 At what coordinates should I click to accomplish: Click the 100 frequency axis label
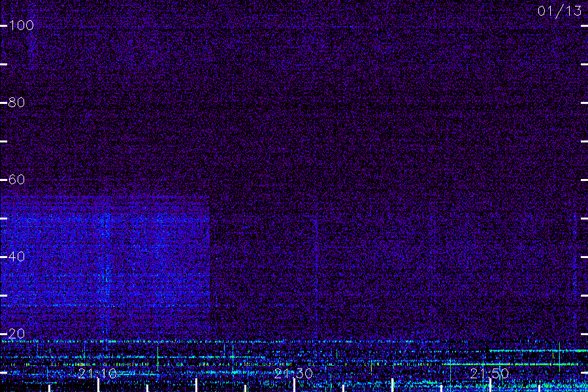pos(22,25)
